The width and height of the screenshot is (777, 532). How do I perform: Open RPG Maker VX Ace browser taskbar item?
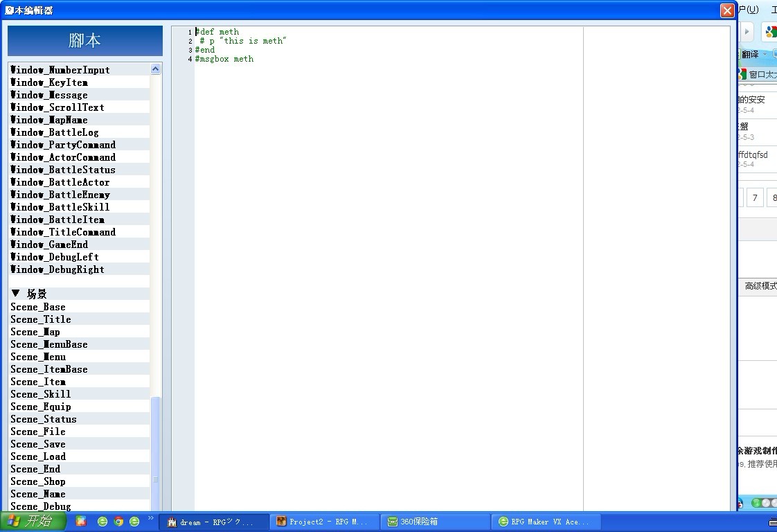pyautogui.click(x=546, y=522)
